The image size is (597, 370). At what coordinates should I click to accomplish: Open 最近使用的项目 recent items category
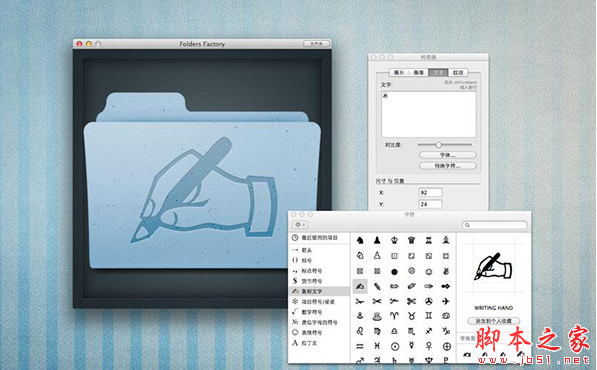tap(319, 238)
